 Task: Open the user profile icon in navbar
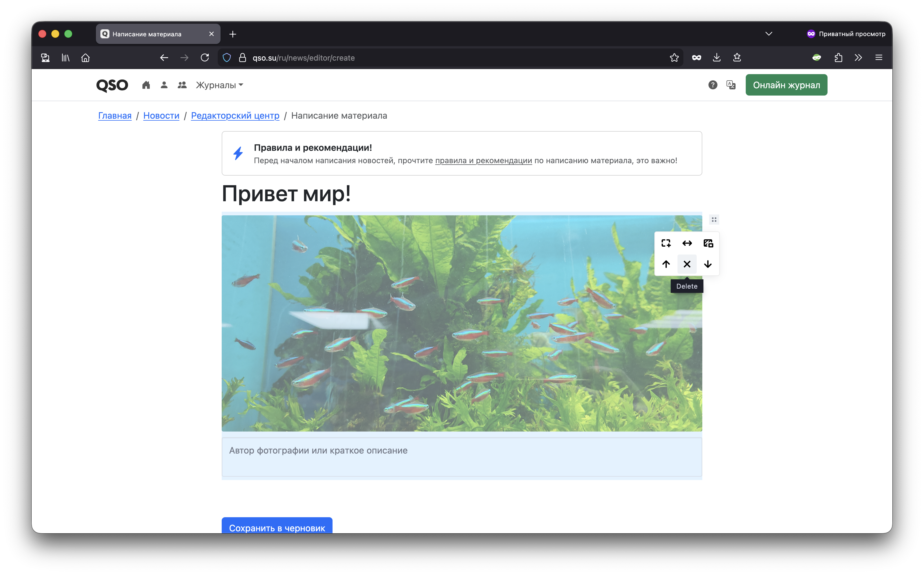[x=164, y=85]
